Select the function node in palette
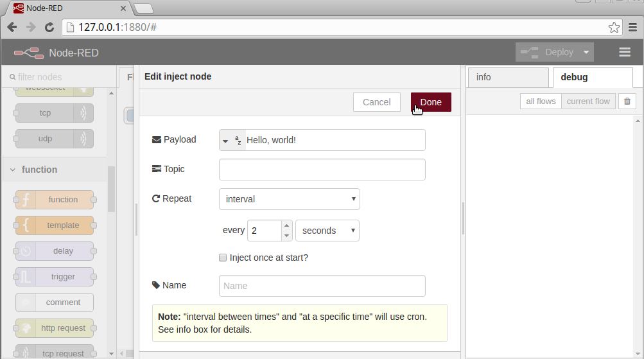The width and height of the screenshot is (644, 359). 55,200
